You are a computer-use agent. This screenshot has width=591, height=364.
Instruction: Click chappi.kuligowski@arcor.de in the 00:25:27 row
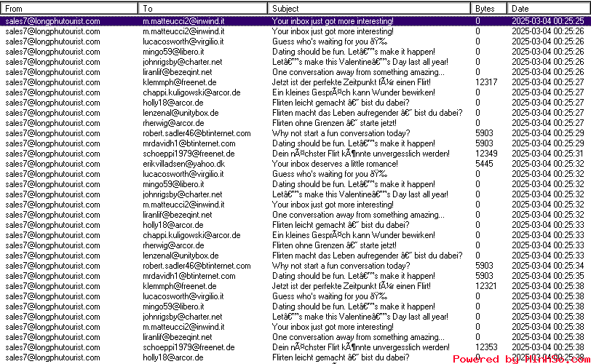[x=191, y=92]
